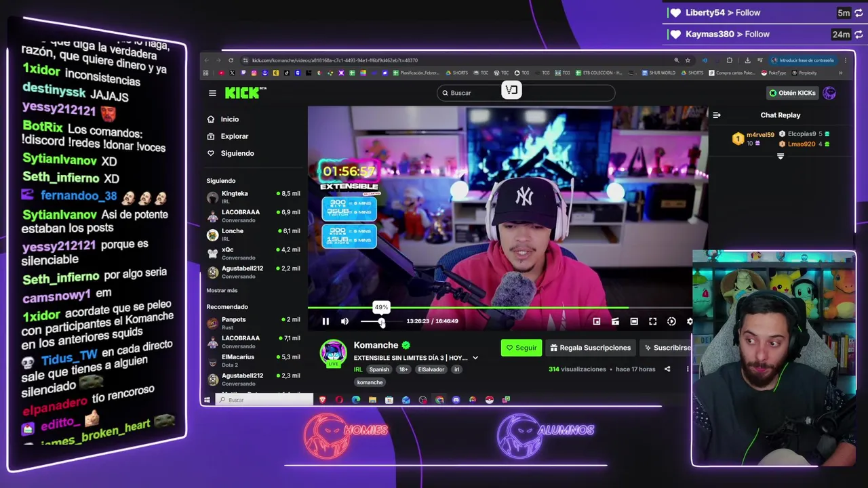The height and width of the screenshot is (488, 868).
Task: Open ETB COLECCION bookmark
Action: coord(598,73)
